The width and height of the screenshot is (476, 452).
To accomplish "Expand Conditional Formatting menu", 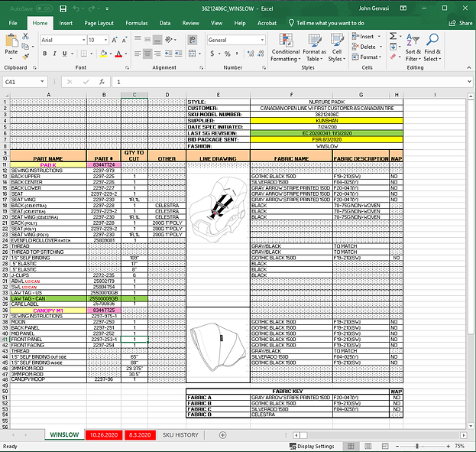I will point(285,47).
